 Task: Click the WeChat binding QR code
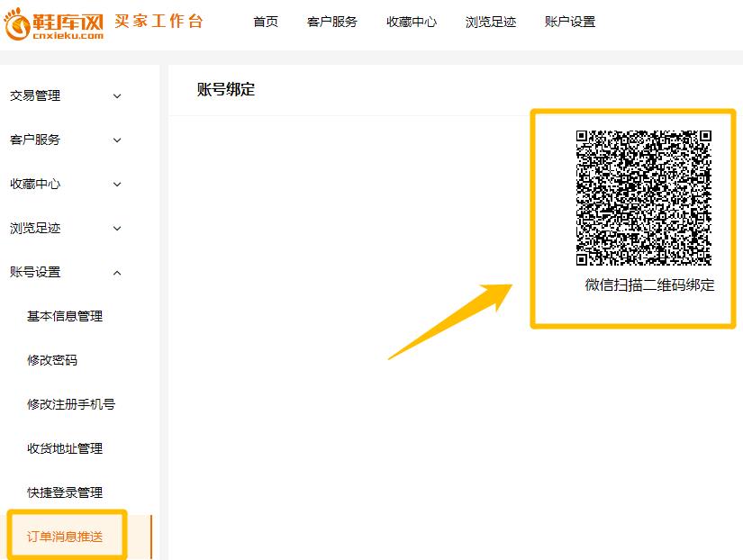point(644,198)
